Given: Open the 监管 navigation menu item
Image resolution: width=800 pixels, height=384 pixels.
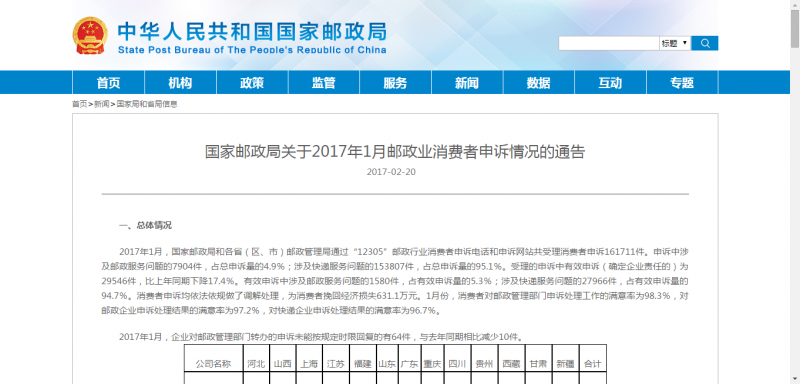Looking at the screenshot, I should (323, 83).
